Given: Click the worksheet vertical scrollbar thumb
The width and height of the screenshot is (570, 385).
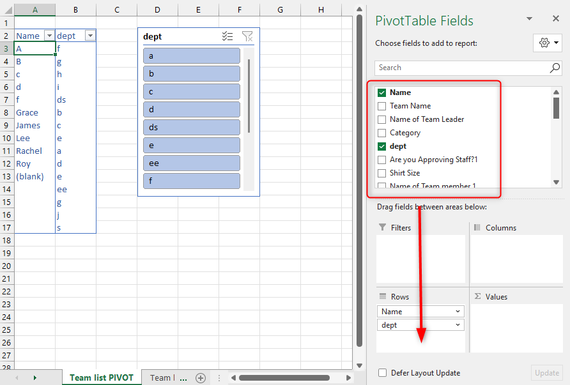Looking at the screenshot, I should point(360,181).
